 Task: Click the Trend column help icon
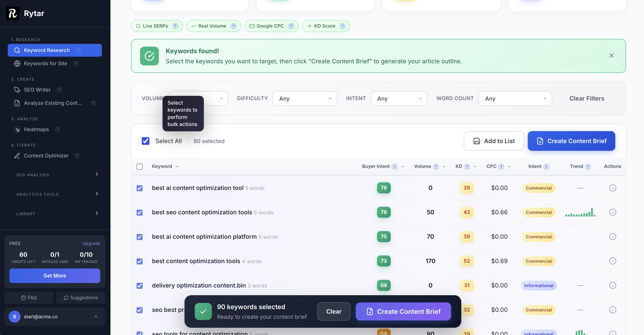point(588,167)
